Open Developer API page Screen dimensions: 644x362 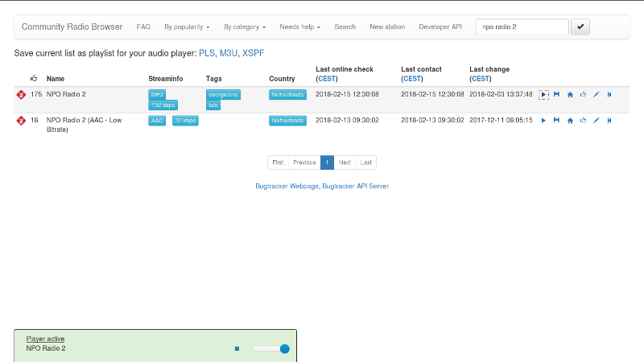click(440, 27)
